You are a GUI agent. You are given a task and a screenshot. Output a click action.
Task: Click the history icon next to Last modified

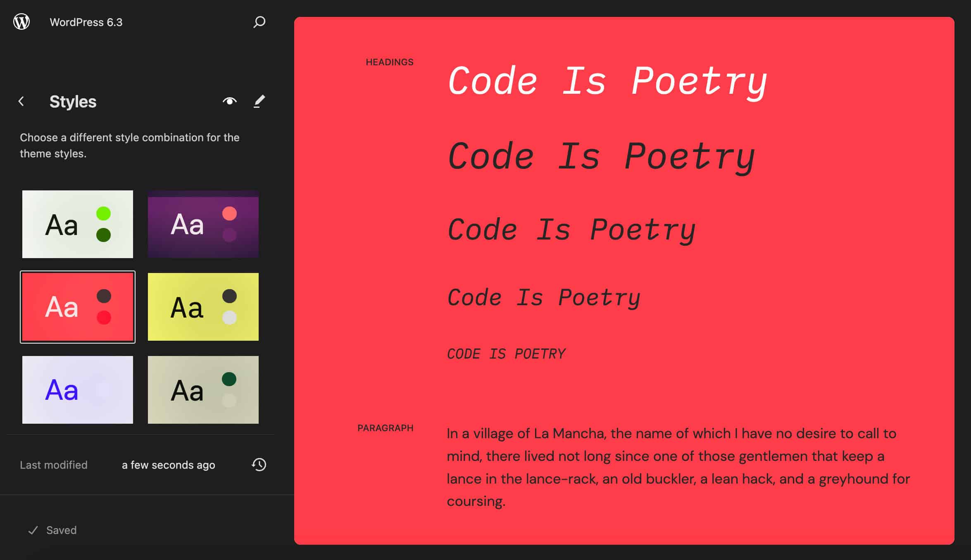coord(259,465)
